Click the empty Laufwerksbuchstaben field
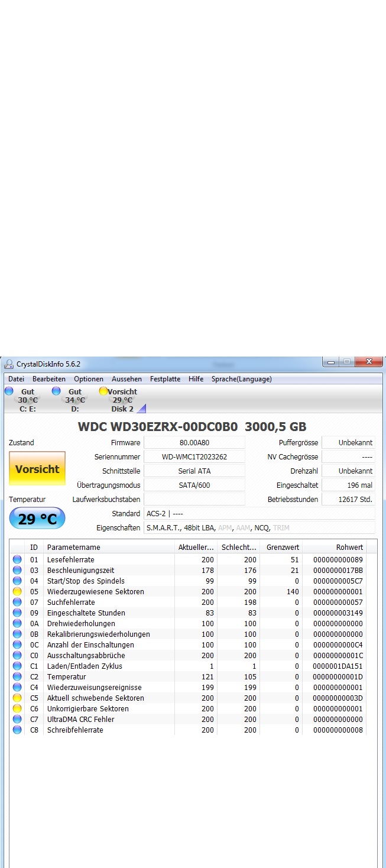386x868 pixels. click(194, 499)
